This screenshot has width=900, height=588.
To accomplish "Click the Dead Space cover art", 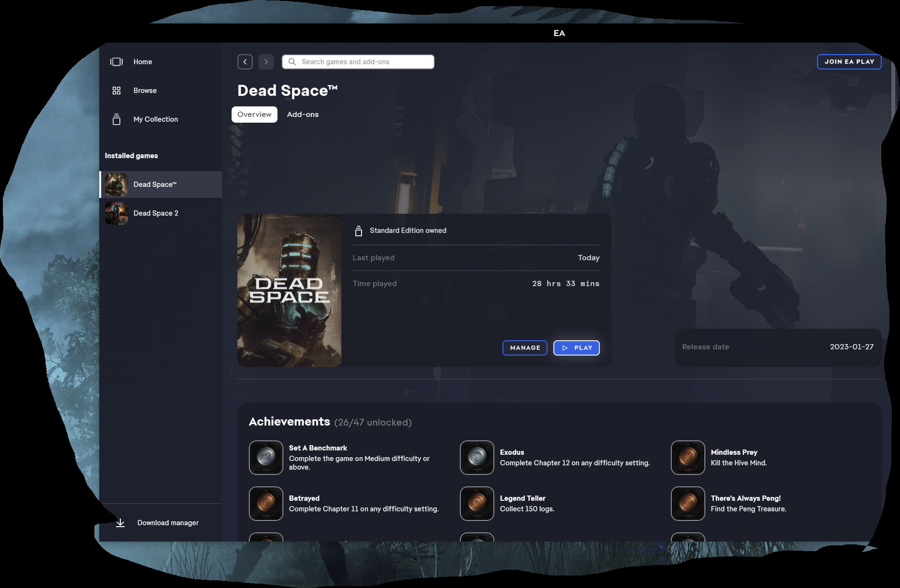I will (x=289, y=290).
